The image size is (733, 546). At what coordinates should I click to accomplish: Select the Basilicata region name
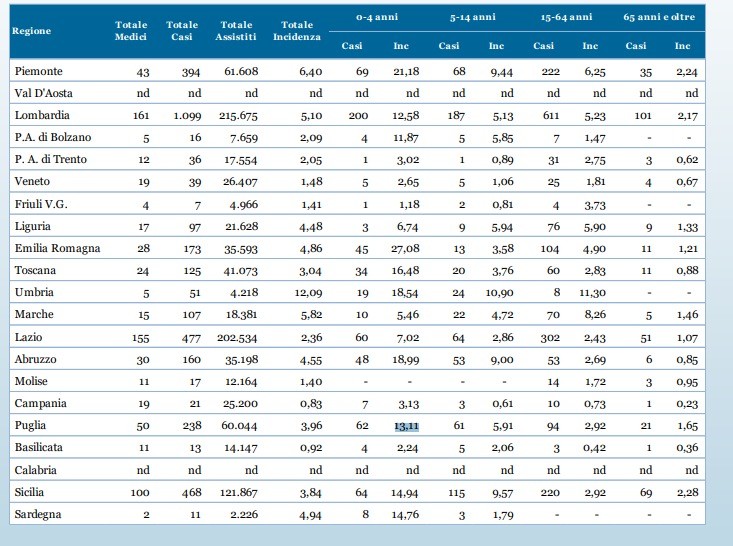click(38, 447)
